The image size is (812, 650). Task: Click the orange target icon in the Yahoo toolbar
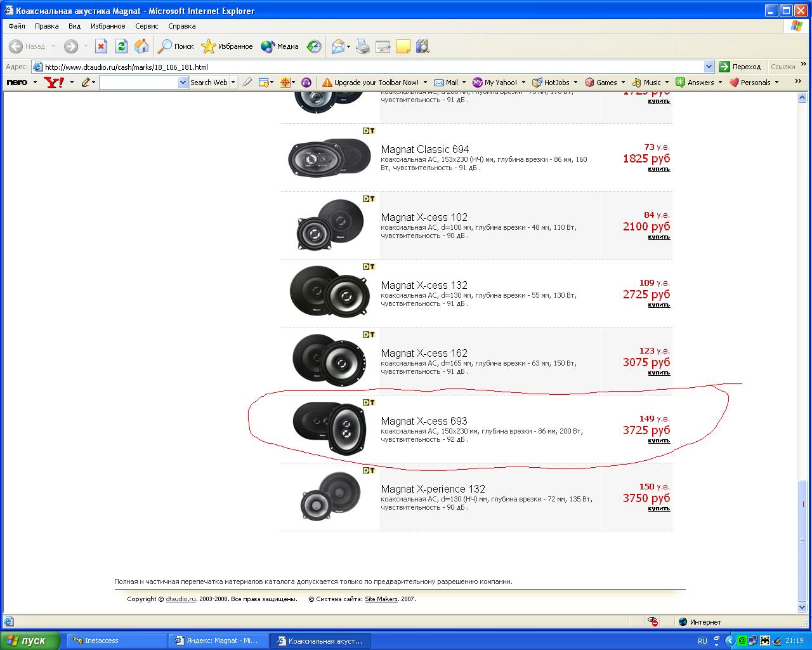point(285,83)
